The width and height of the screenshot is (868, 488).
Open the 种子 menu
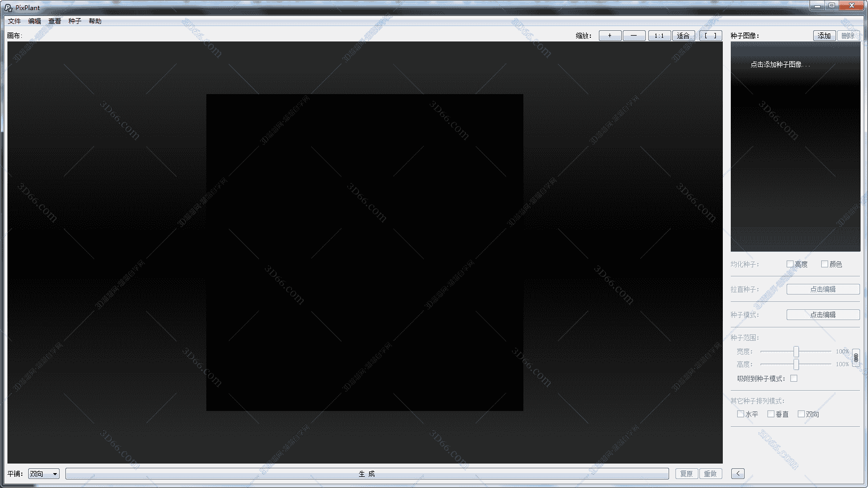coord(74,21)
